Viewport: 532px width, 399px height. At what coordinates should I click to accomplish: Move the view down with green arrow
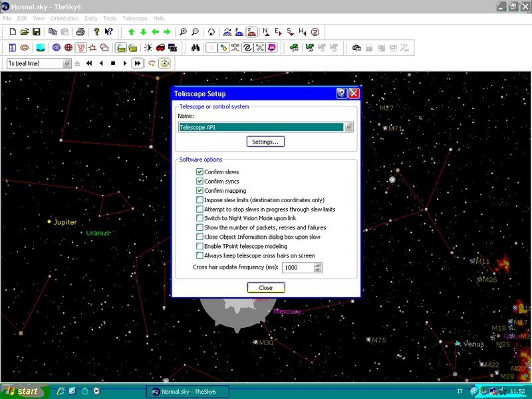[x=144, y=32]
